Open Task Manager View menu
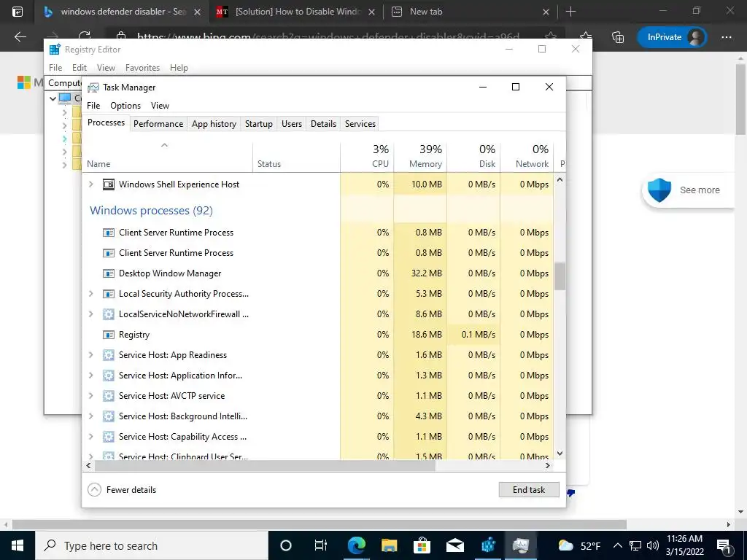The height and width of the screenshot is (560, 747). tap(160, 106)
